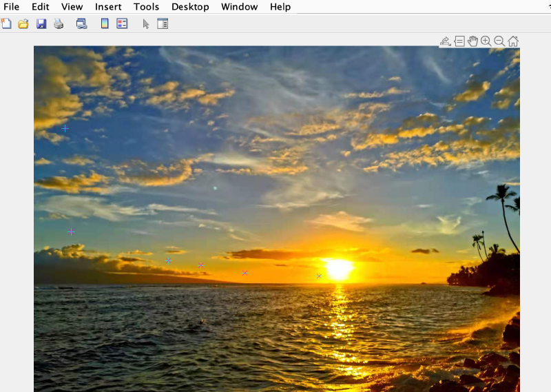Create a new figure with the New Figure icon
The image size is (551, 392).
click(6, 24)
